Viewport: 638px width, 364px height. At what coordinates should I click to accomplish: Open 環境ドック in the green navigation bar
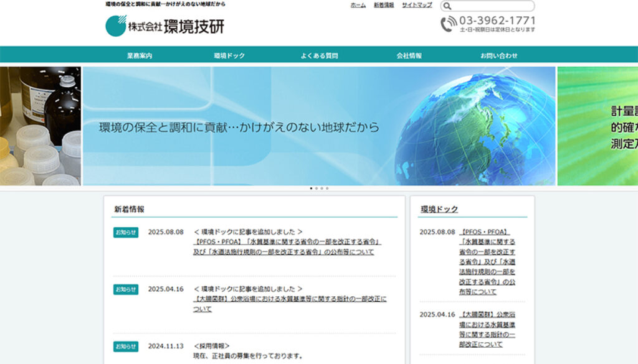pyautogui.click(x=229, y=55)
